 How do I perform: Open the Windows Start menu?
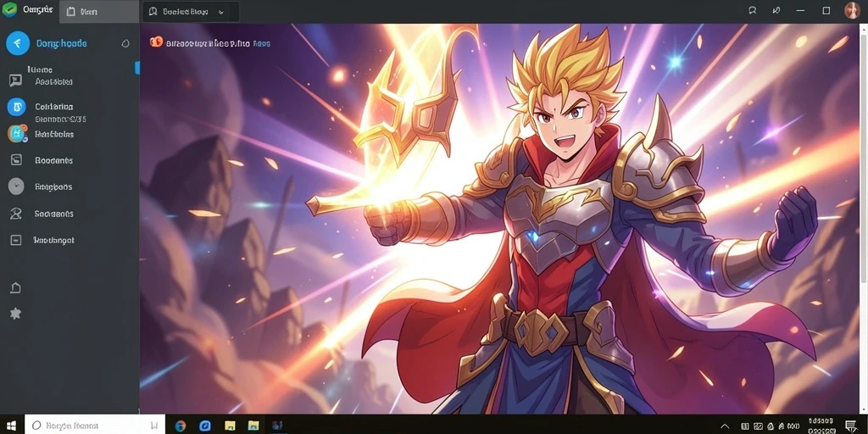(x=11, y=426)
